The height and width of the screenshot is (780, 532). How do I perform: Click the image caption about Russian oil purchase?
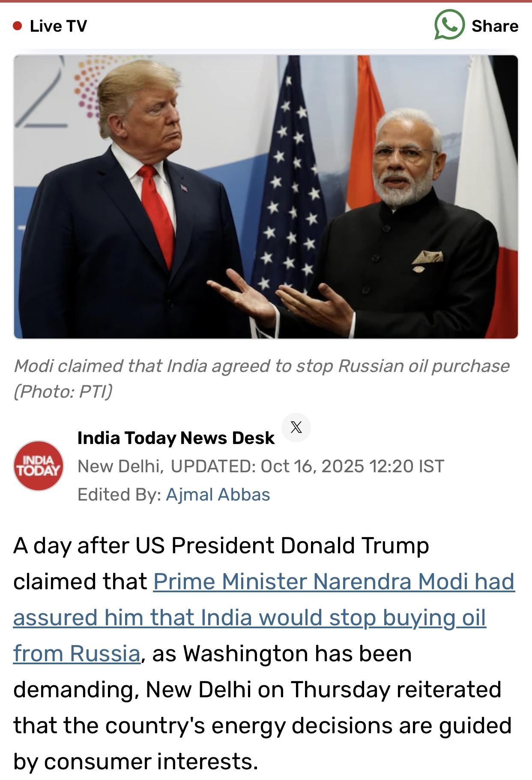click(262, 366)
